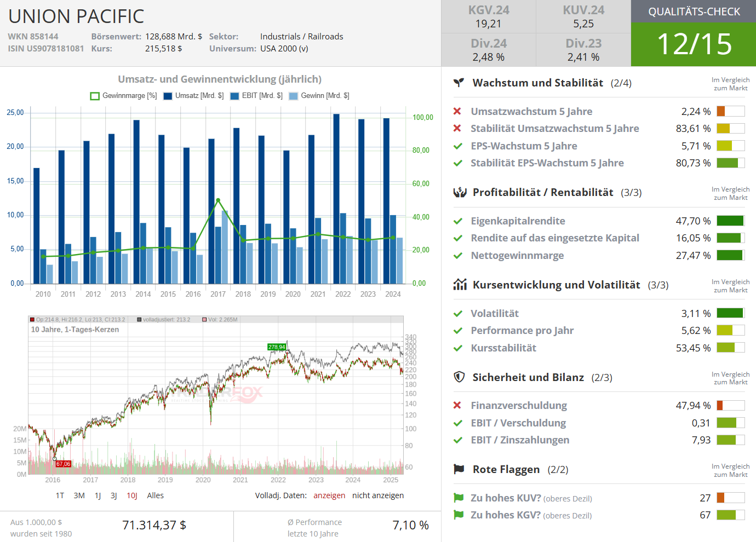This screenshot has height=542, width=756.
Task: Click the 2017 bar group in yearly chart
Action: (x=218, y=211)
